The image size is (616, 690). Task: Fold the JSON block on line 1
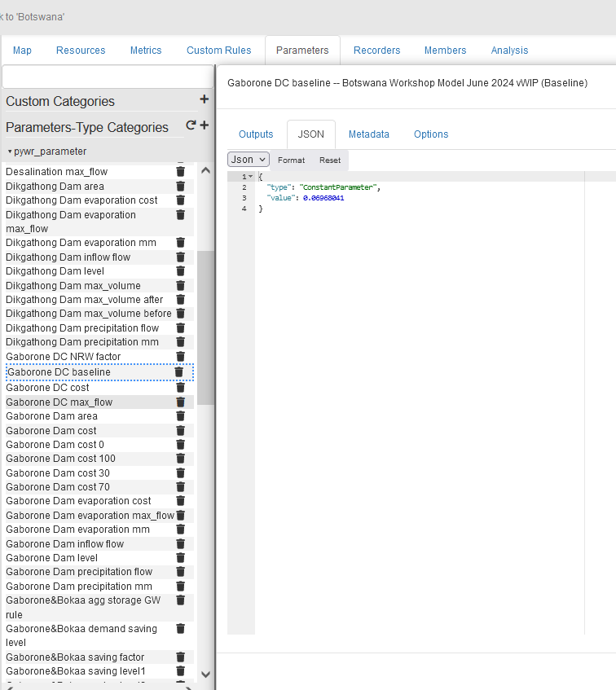pos(251,177)
